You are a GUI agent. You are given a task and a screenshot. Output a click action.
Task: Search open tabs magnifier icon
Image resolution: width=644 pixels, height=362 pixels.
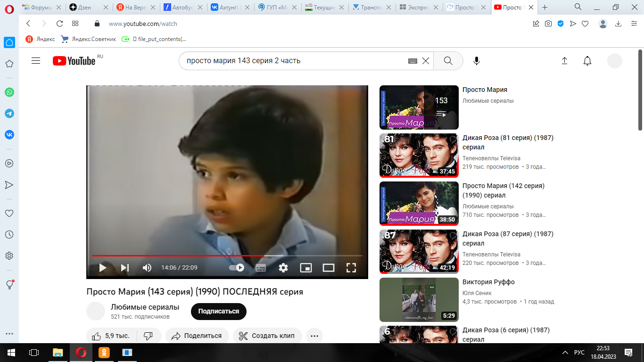pos(578,7)
